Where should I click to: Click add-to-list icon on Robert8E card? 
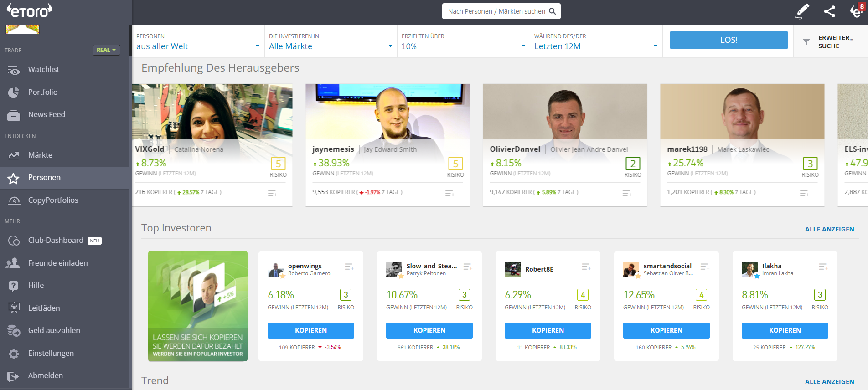586,267
